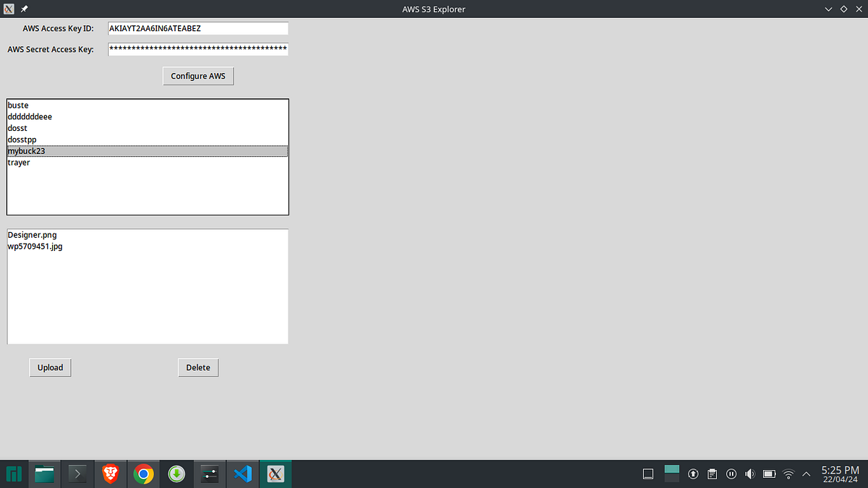The width and height of the screenshot is (868, 488).
Task: Click the AWS Access Key ID field
Action: point(197,28)
